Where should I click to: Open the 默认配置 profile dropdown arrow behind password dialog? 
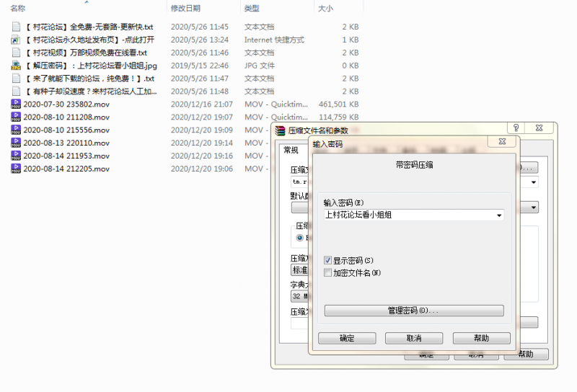click(534, 208)
